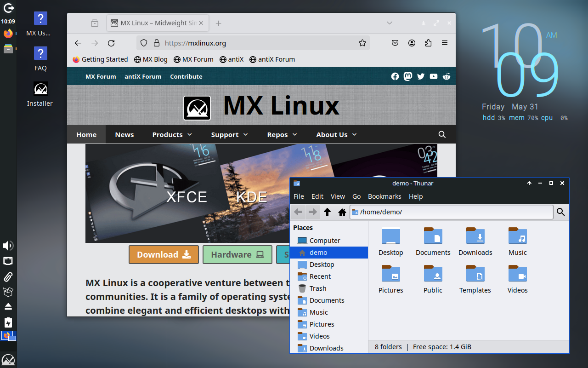Open Firefox Pocket save icon

tap(395, 43)
